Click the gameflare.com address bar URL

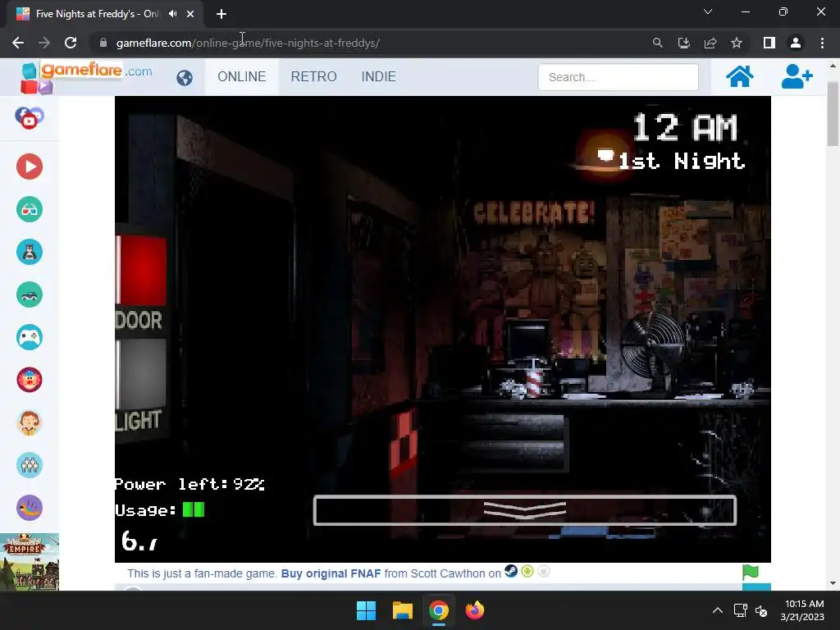click(248, 43)
